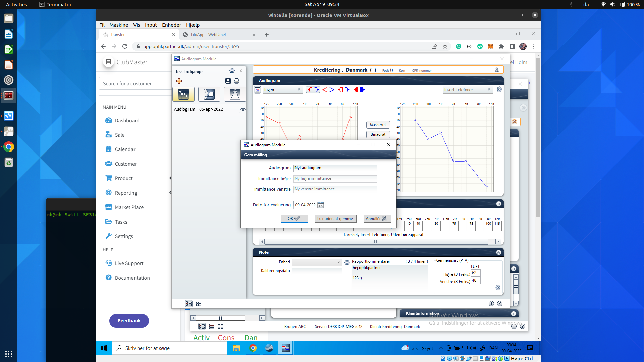Open the speech audiometry test icon
The height and width of the screenshot is (362, 644).
pos(209,94)
